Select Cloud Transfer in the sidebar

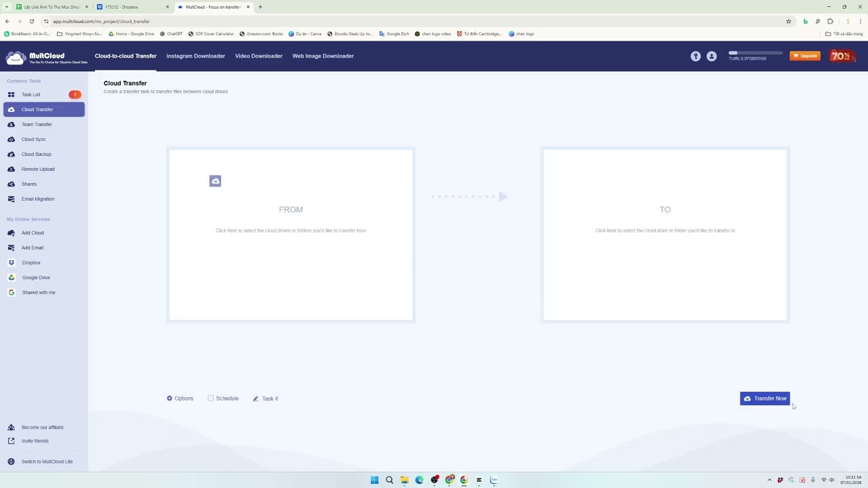pyautogui.click(x=43, y=109)
